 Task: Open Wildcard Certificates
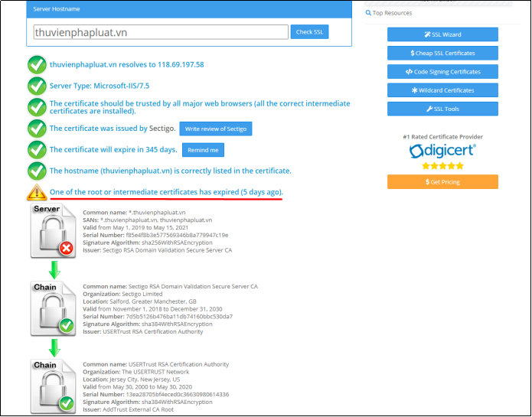[442, 90]
